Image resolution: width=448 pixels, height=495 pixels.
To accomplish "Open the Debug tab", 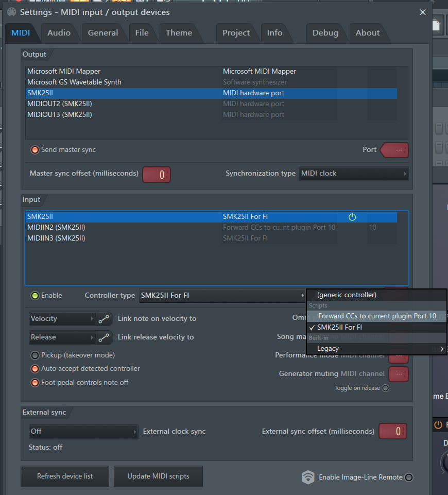I will pyautogui.click(x=325, y=33).
